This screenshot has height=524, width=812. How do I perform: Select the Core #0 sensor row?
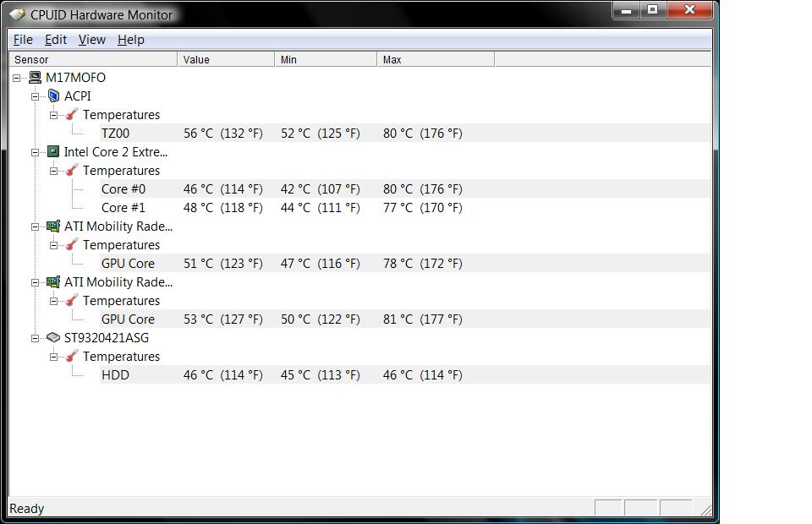point(405,188)
